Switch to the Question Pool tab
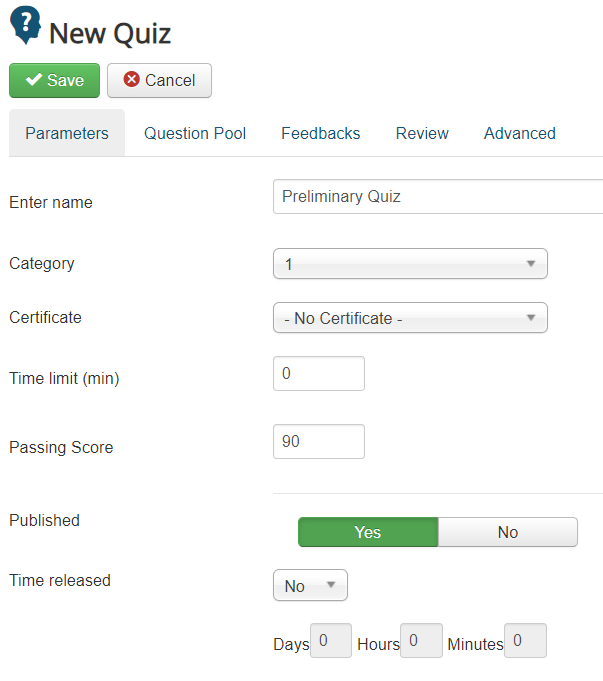The image size is (603, 681). [x=195, y=133]
